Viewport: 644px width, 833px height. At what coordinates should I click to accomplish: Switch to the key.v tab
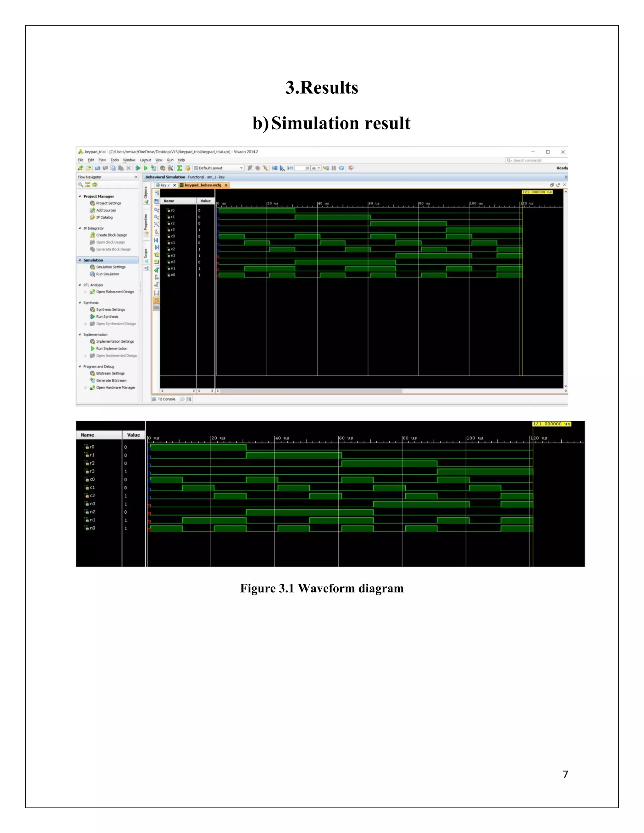pos(165,185)
